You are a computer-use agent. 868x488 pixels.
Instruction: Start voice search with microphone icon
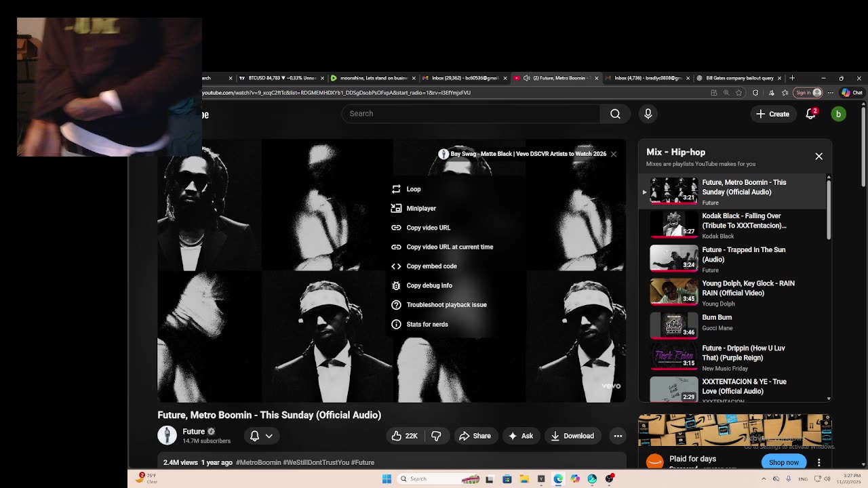(x=648, y=114)
